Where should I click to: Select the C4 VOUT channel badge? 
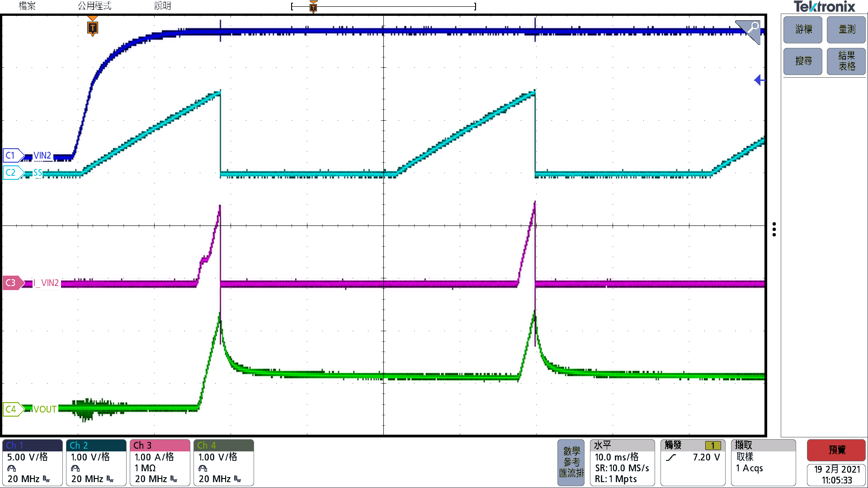[12, 409]
